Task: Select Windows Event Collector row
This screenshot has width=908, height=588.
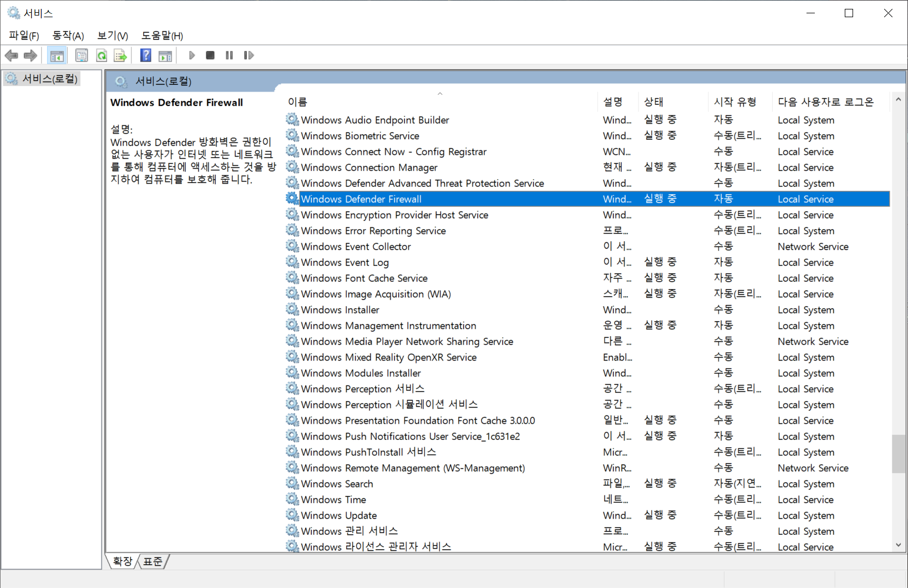Action: (x=587, y=246)
